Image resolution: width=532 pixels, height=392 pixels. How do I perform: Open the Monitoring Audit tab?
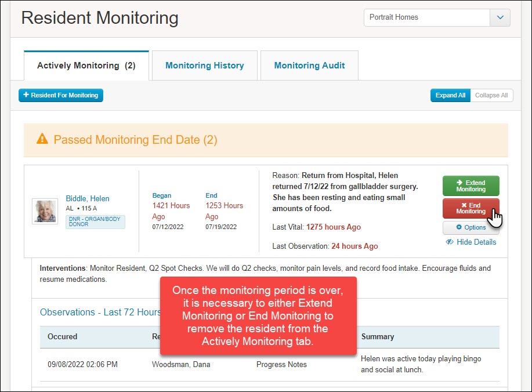click(x=309, y=65)
